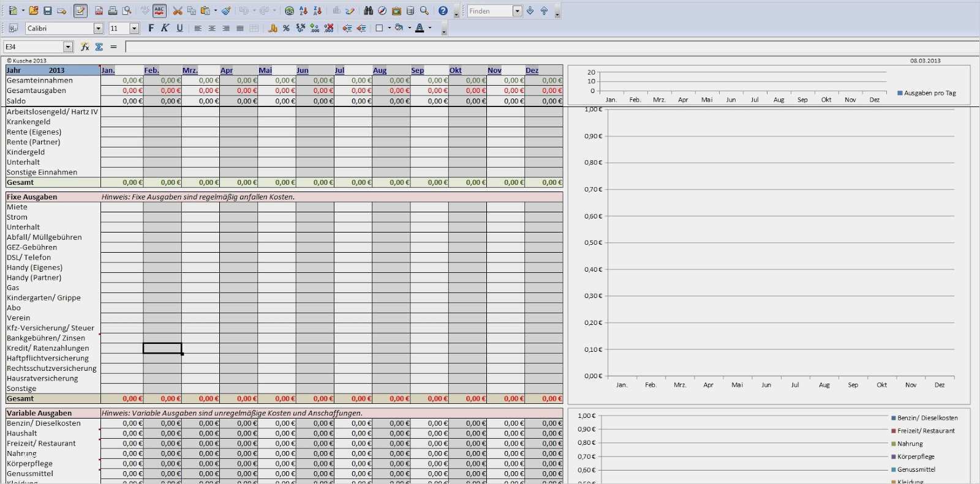Decrease the cell indent
The height and width of the screenshot is (484, 980).
click(347, 28)
